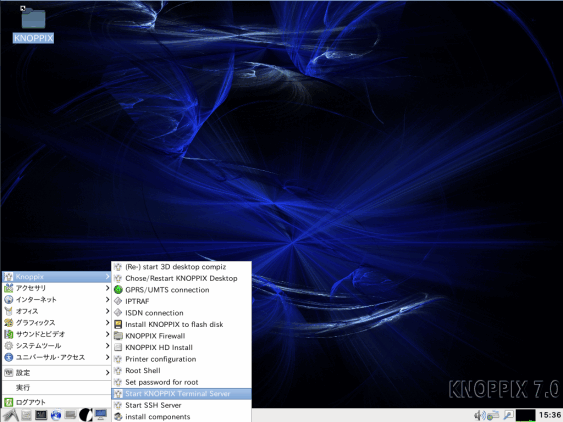This screenshot has width=563, height=422.
Task: Expand the システムツール submenu arrow
Action: pos(107,346)
